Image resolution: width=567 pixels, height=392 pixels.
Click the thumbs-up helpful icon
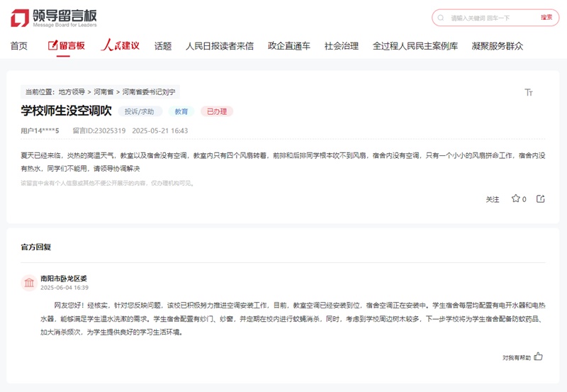click(x=539, y=357)
